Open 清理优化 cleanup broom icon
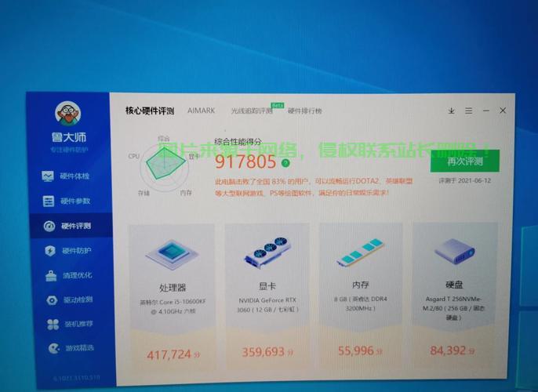The width and height of the screenshot is (538, 392). [51, 275]
